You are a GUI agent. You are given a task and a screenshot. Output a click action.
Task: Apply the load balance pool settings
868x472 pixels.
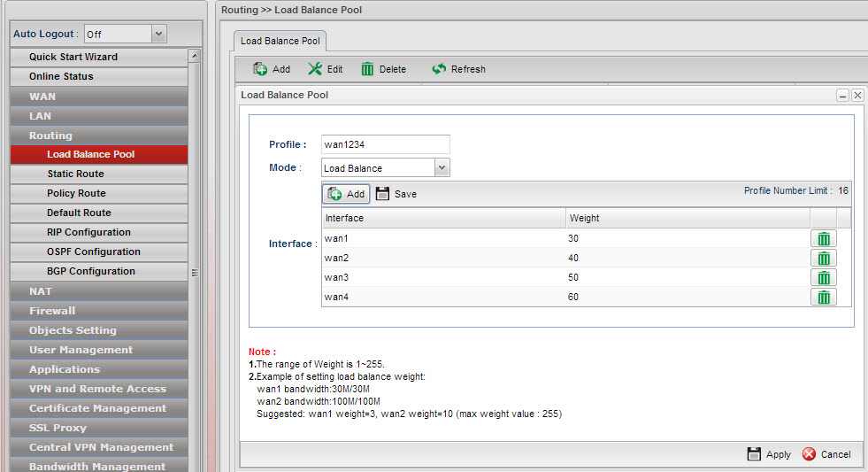[x=769, y=454]
